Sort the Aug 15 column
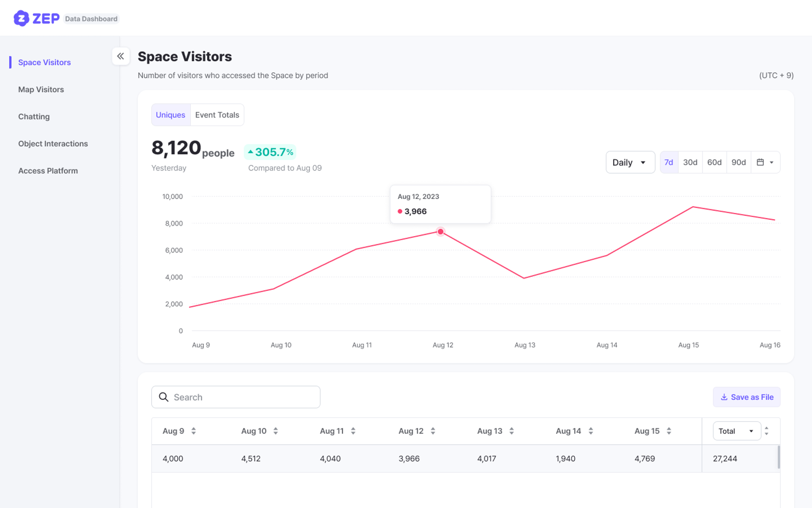812x508 pixels. click(x=669, y=431)
